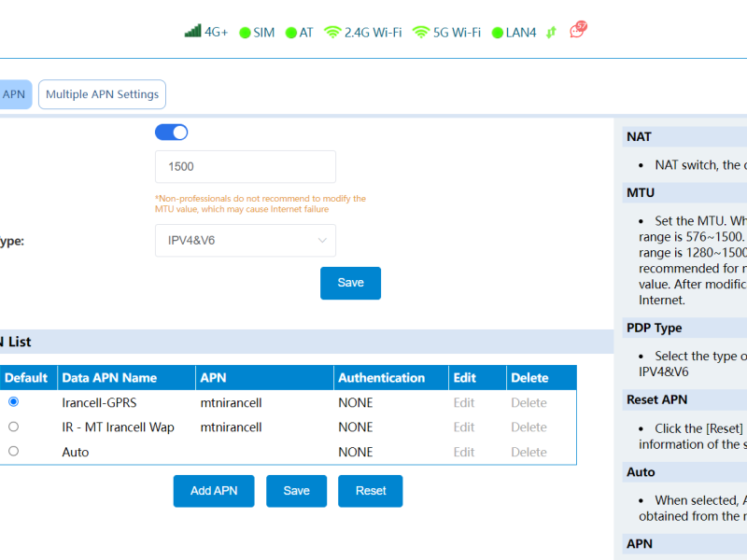747x560 pixels.
Task: Switch to Multiple APN Settings tab
Action: click(102, 94)
